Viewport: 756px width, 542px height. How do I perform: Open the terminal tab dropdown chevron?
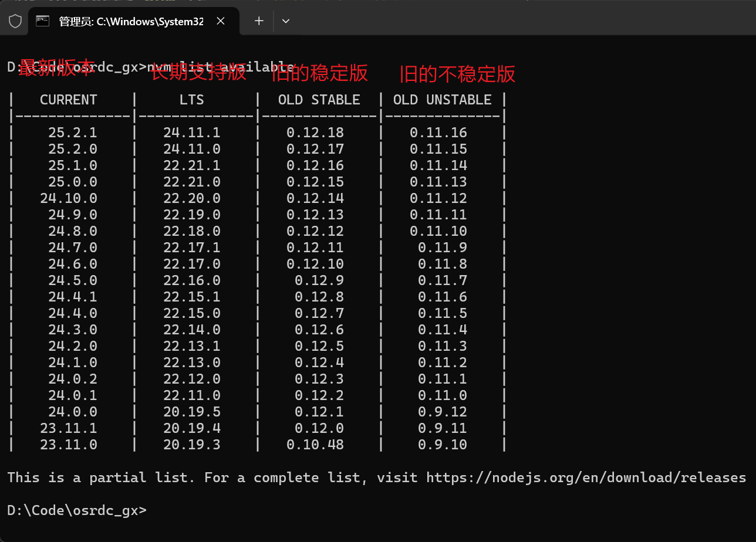[286, 21]
